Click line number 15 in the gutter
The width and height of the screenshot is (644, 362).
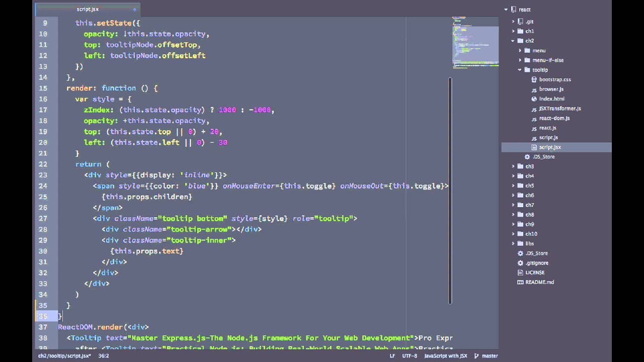coord(43,88)
